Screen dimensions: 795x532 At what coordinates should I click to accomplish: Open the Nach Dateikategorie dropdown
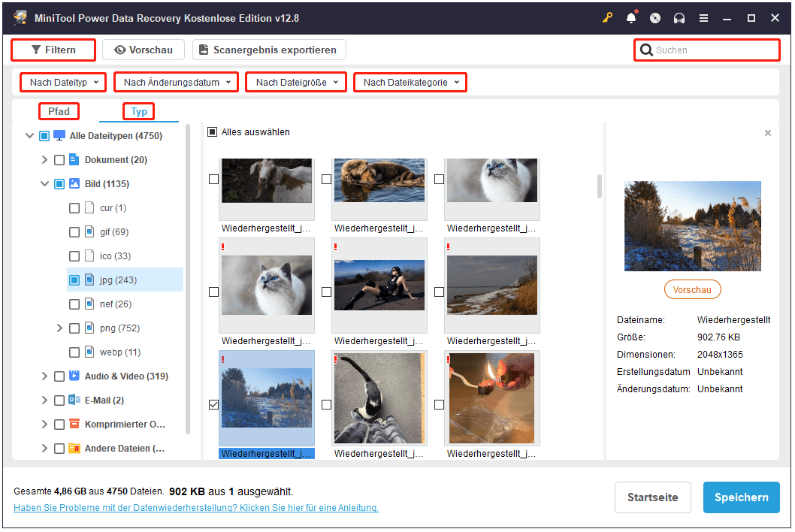click(410, 82)
